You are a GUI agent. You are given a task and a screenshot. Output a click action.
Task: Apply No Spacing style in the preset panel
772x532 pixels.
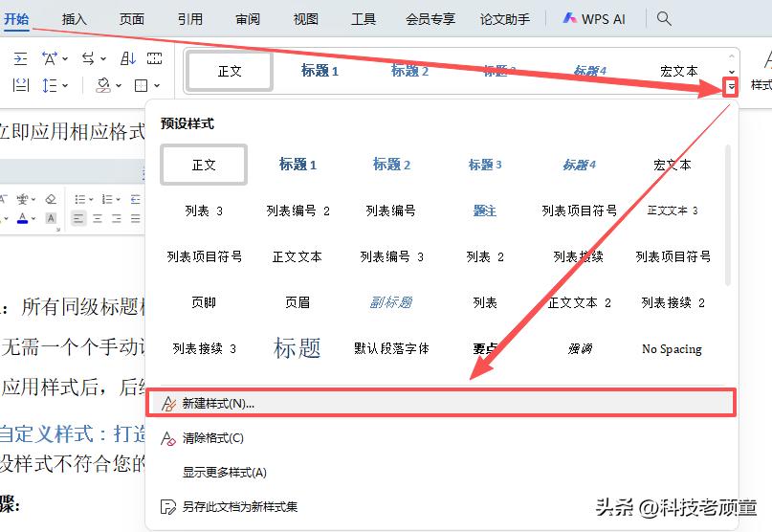(673, 348)
